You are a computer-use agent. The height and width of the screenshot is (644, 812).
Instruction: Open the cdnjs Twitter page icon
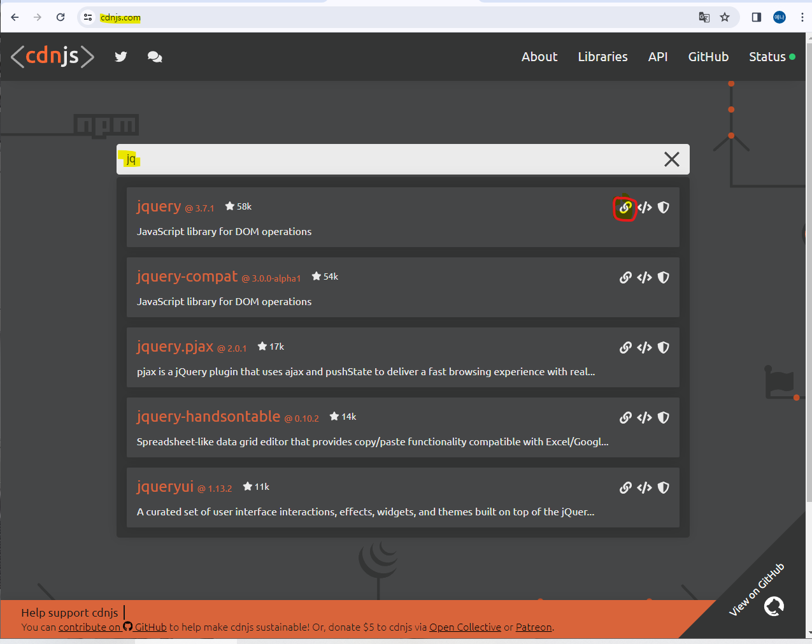pyautogui.click(x=121, y=57)
